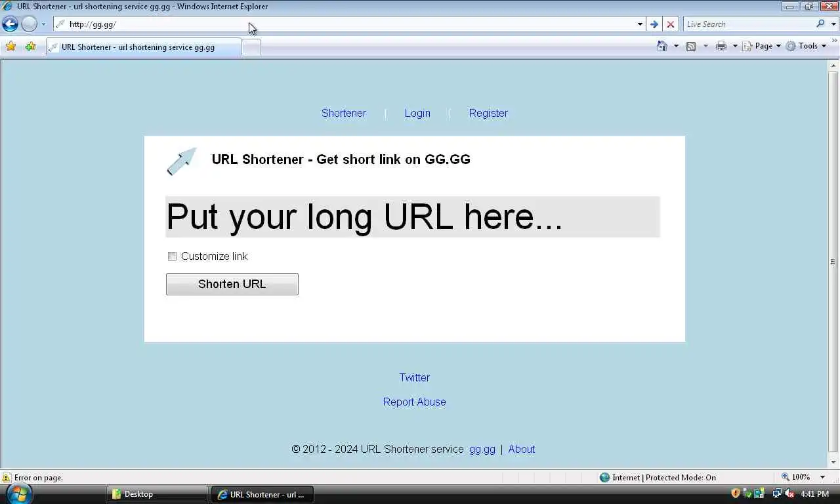The image size is (840, 504).
Task: Click the page scrollbar up arrow
Action: 834,66
